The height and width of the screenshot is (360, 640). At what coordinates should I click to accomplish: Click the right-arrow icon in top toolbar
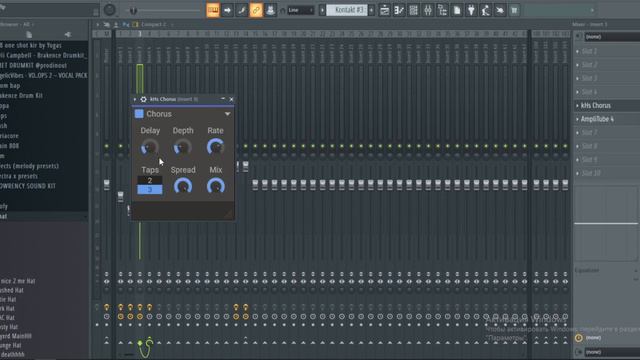pos(227,10)
